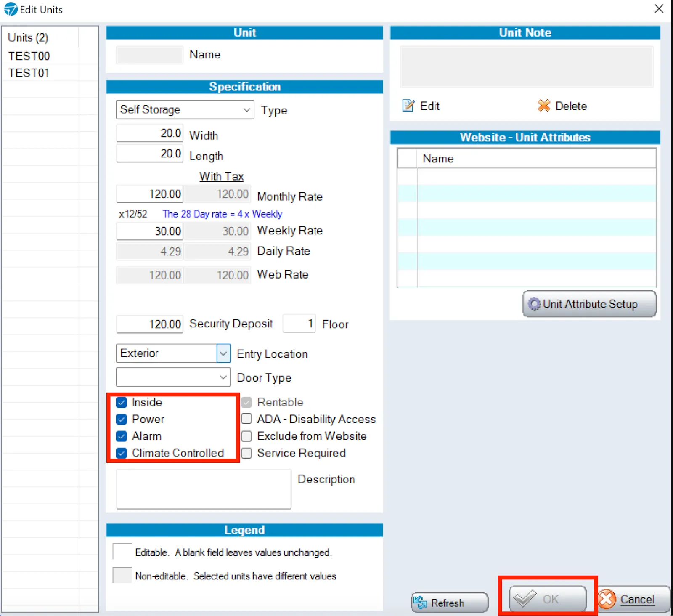Click the Delete label under Unit Note
Screen dimensions: 673x616
pyautogui.click(x=571, y=106)
